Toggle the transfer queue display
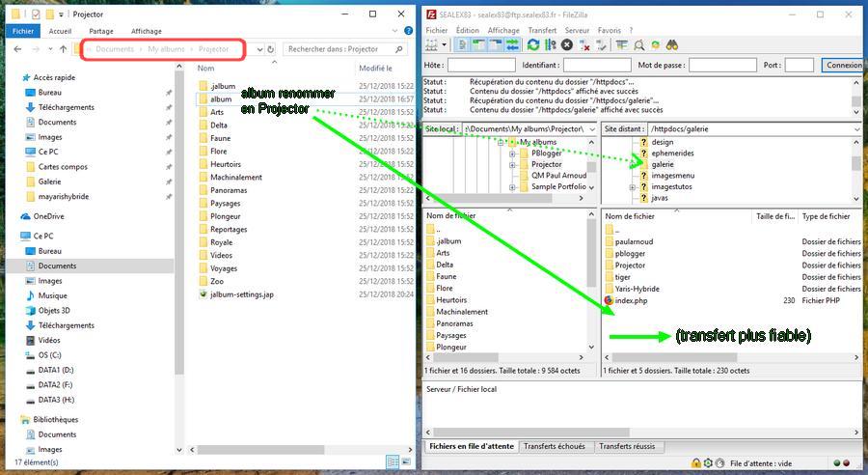This screenshot has height=475, width=868. tap(512, 45)
